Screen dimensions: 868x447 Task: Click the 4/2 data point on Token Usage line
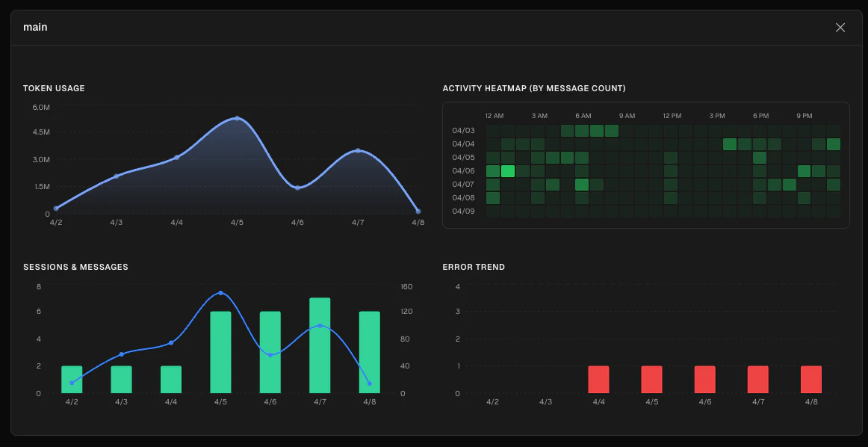(56, 209)
